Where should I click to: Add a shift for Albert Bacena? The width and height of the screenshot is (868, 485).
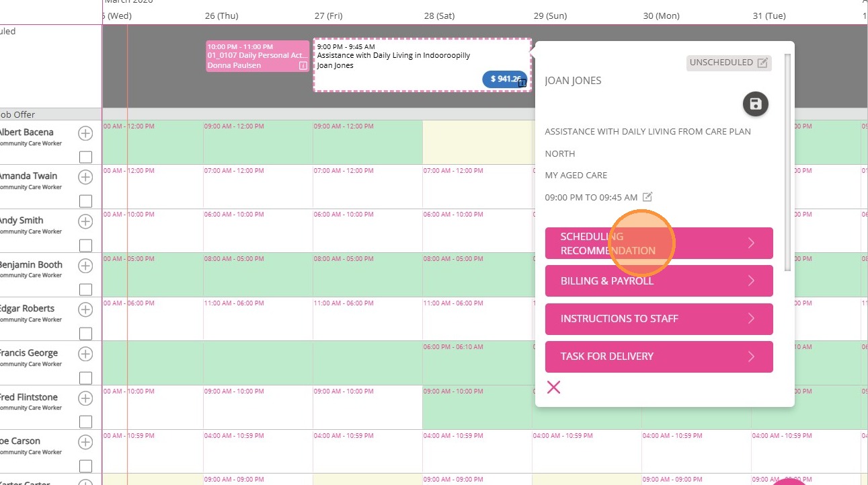85,133
